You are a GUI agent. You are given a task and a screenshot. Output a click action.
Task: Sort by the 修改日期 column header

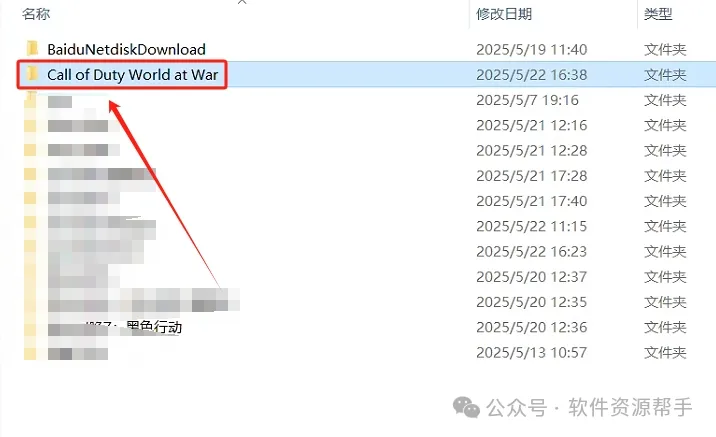pos(504,14)
